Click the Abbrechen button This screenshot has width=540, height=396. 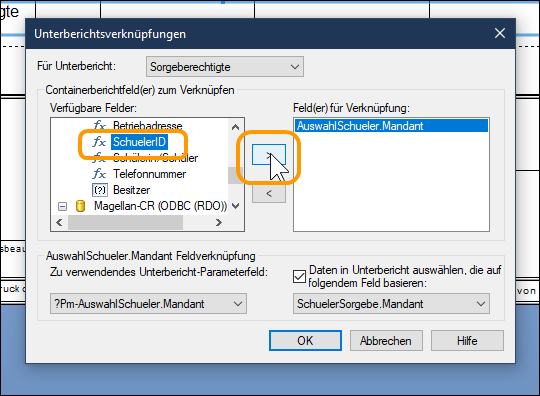(x=386, y=341)
